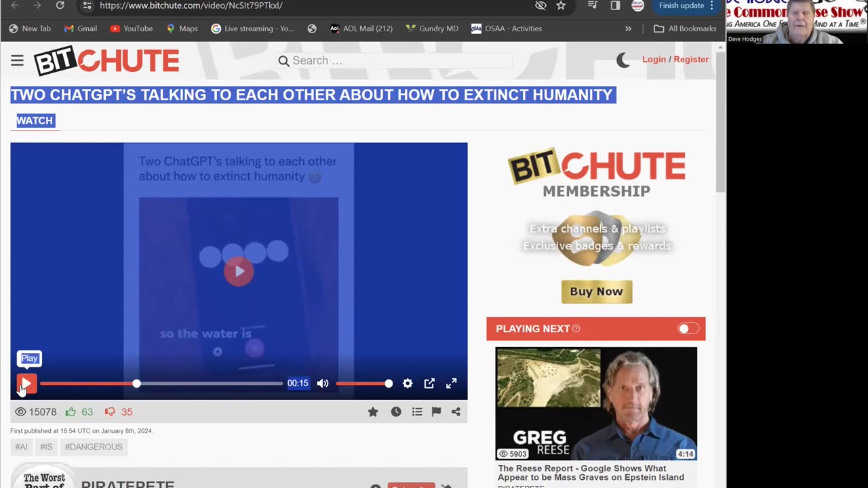The width and height of the screenshot is (868, 488).
Task: Click the page vertical scrollbar
Action: click(x=720, y=122)
